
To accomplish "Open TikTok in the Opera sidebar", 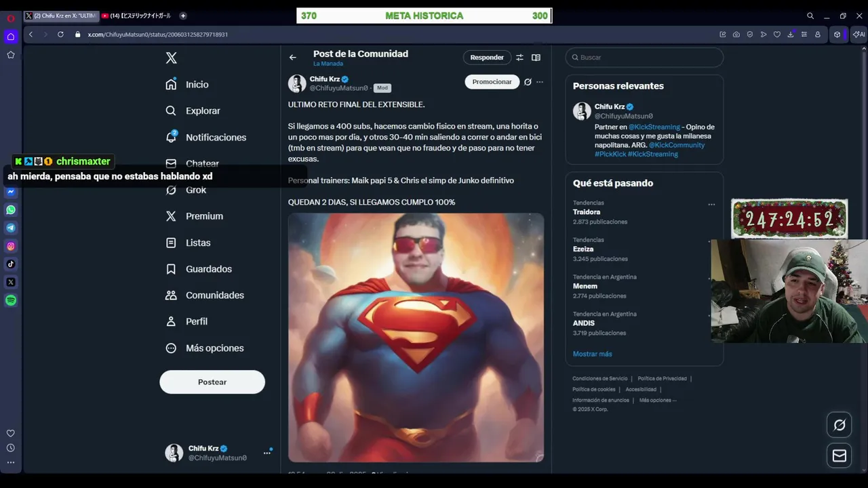I will 11,264.
